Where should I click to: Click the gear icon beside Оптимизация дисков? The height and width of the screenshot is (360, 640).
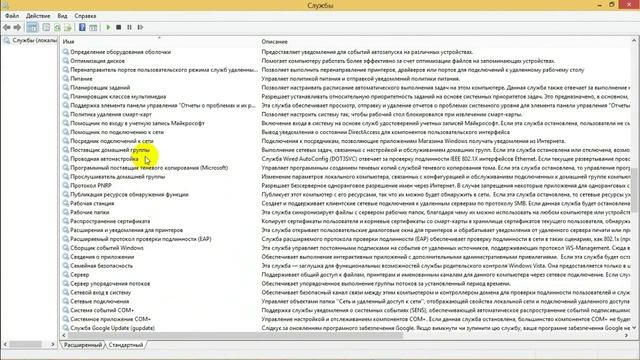66,61
